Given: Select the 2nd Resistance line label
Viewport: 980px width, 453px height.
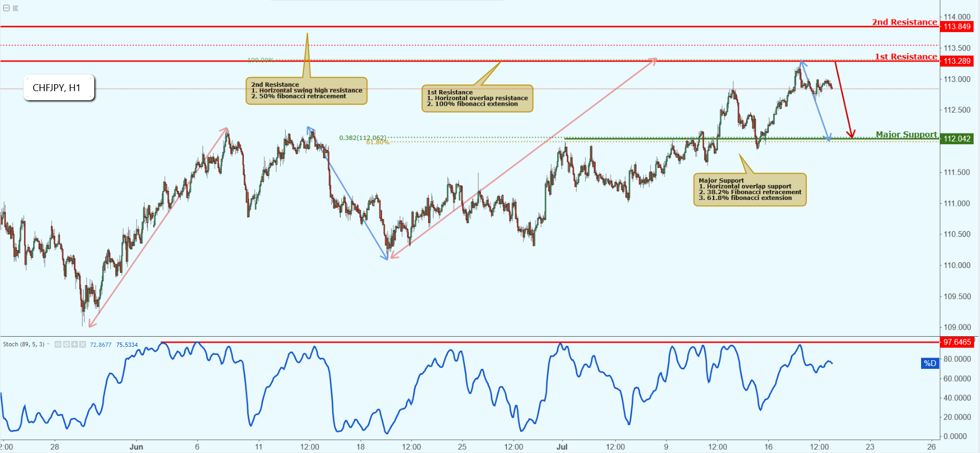Looking at the screenshot, I should tap(904, 22).
